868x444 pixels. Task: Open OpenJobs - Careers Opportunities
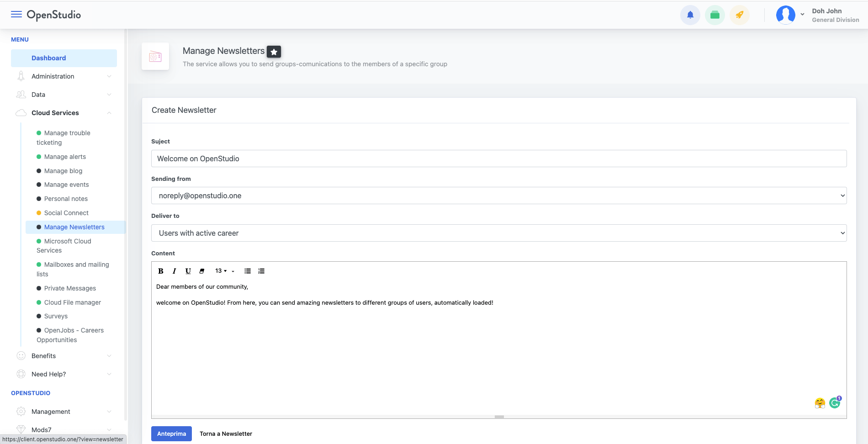(x=70, y=335)
